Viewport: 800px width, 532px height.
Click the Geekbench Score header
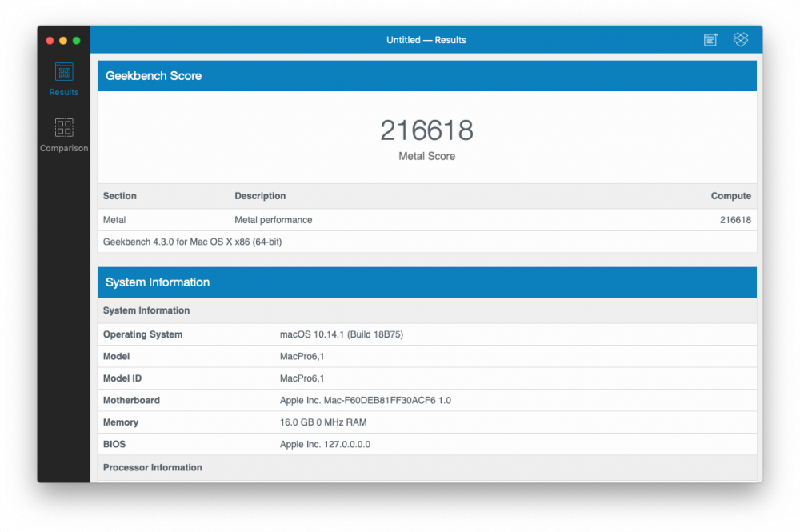[x=427, y=76]
